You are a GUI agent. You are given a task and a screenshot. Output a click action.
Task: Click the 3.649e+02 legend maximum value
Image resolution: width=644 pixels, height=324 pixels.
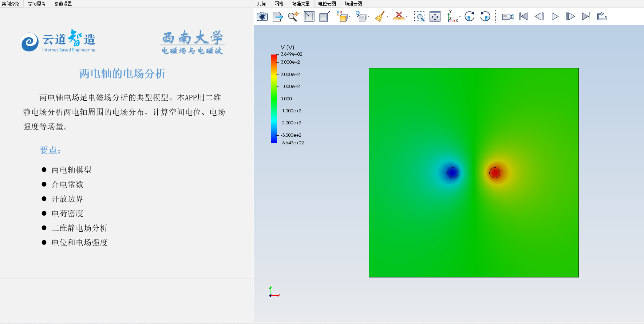pyautogui.click(x=292, y=54)
